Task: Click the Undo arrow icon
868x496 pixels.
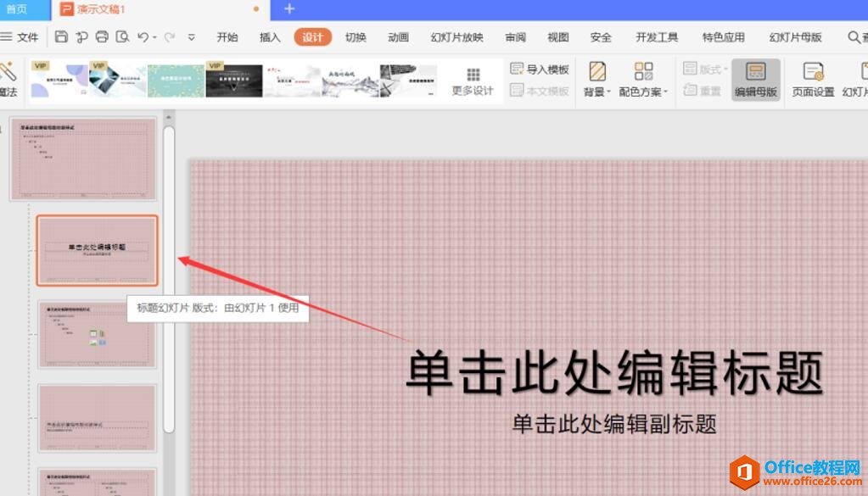Action: tap(143, 36)
